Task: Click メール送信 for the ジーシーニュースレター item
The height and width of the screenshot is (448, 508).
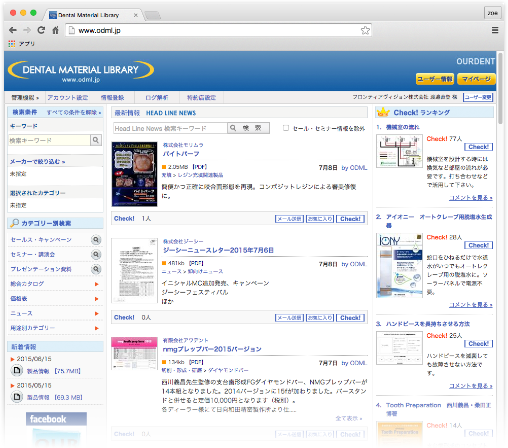Action: pyautogui.click(x=289, y=318)
